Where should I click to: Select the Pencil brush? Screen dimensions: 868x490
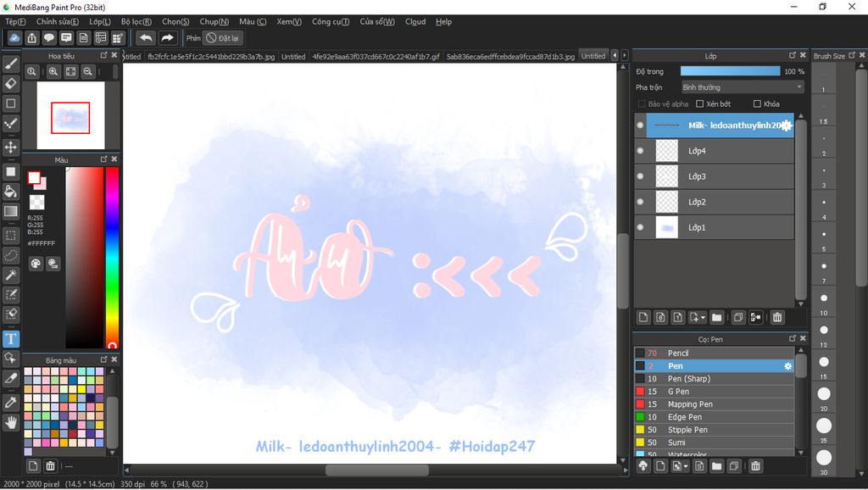[714, 354]
